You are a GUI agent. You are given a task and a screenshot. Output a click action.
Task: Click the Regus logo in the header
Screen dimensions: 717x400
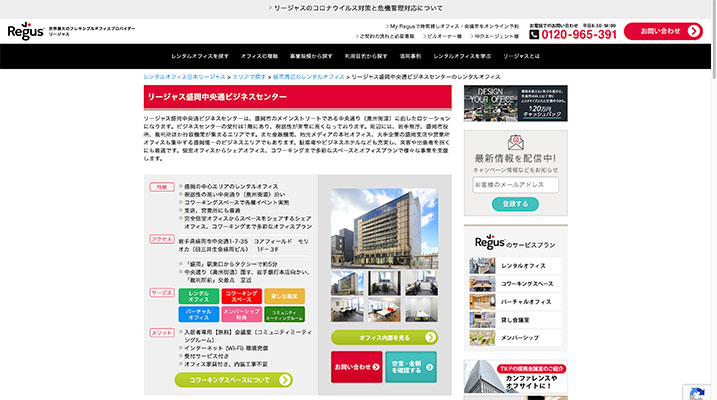26,31
